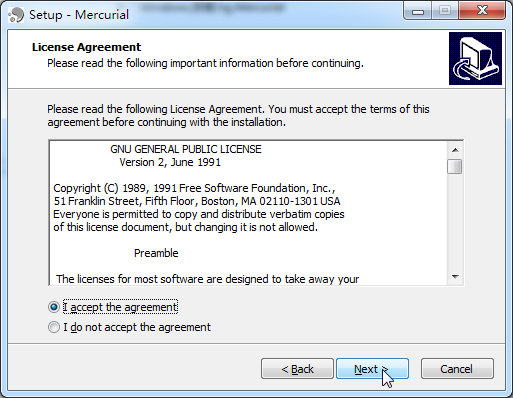Click the Copyright line in the license
The image size is (513, 398).
(194, 188)
